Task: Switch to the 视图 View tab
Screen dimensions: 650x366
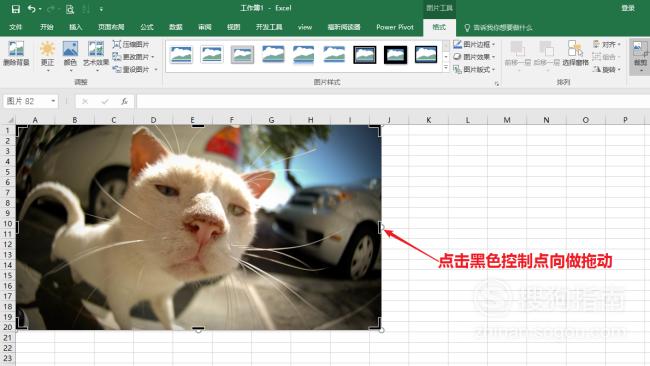Action: pos(234,27)
